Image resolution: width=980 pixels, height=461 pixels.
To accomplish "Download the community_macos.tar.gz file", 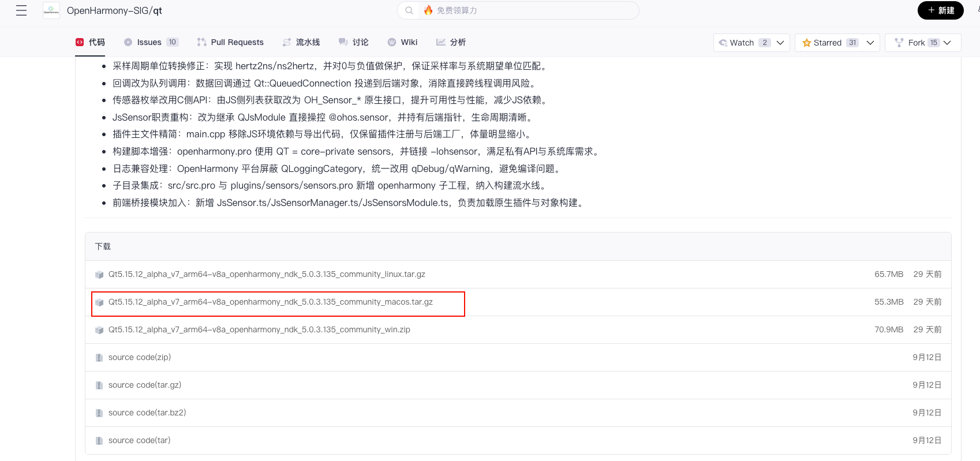I will tap(271, 302).
